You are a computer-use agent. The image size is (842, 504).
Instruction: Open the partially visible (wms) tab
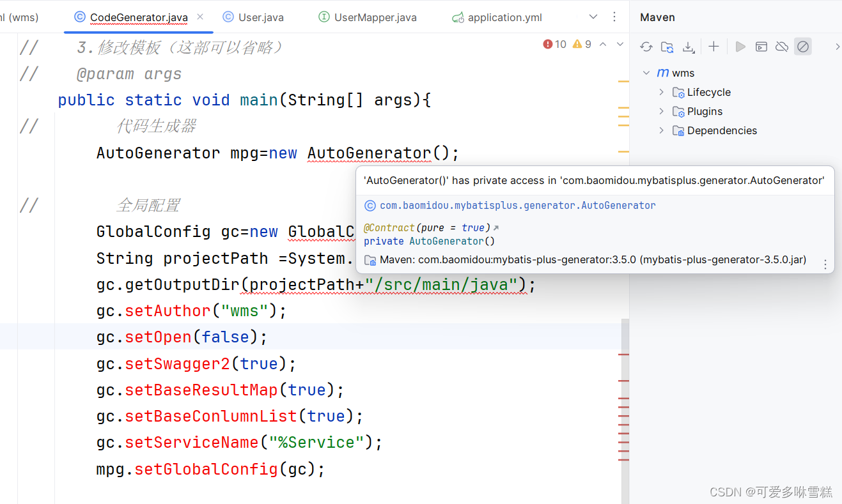[19, 17]
